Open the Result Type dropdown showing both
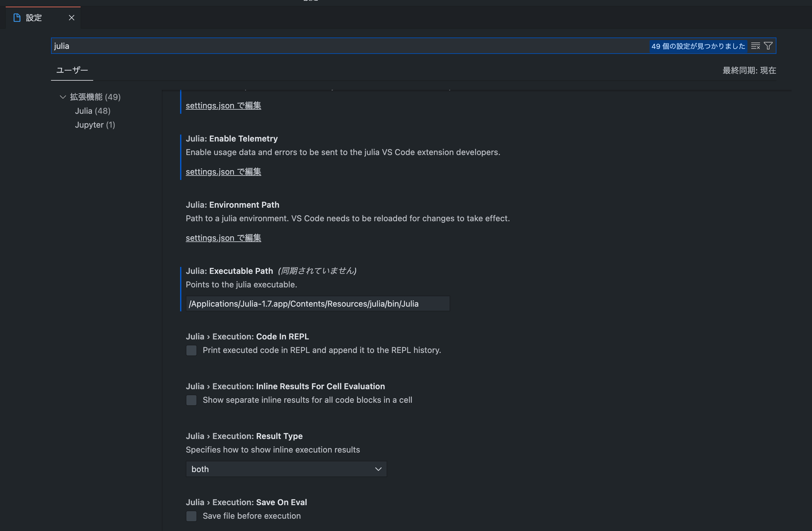812x531 pixels. 286,469
